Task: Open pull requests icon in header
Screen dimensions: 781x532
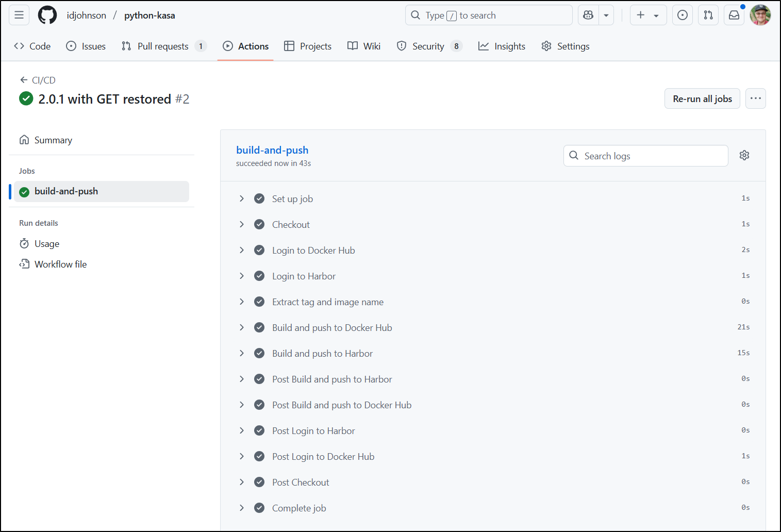Action: click(x=708, y=15)
